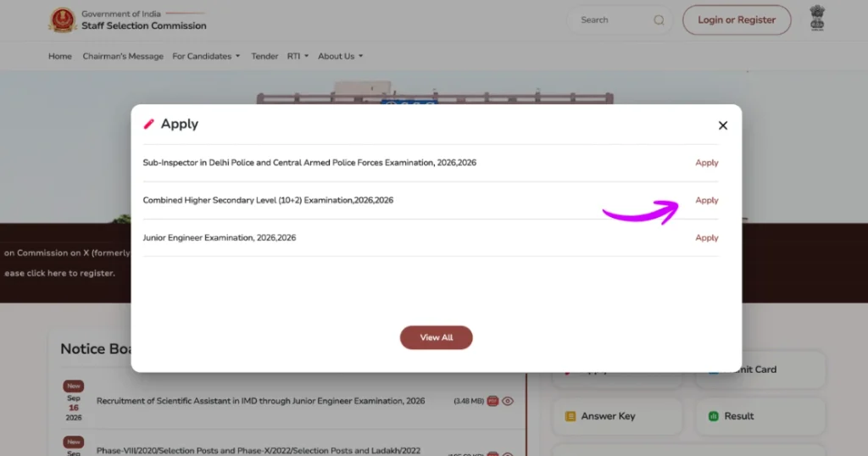Open PDF icon for Scientific Assistant notice
868x456 pixels.
pos(492,401)
